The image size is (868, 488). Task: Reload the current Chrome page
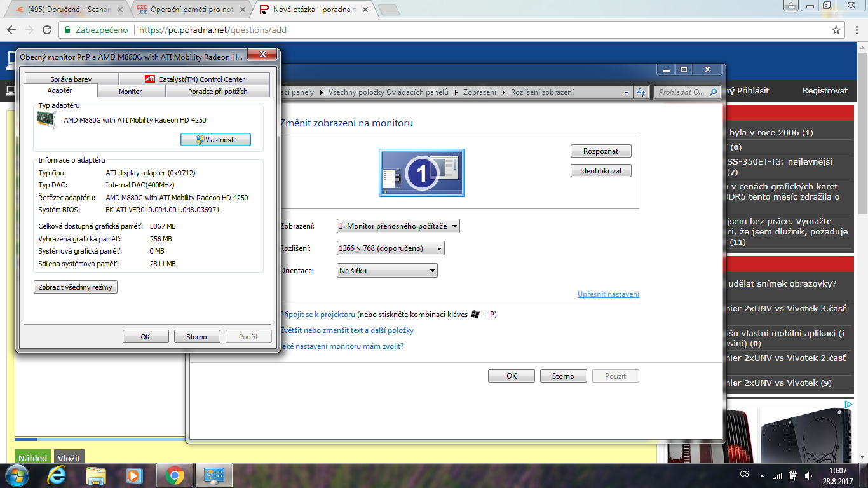coord(47,30)
